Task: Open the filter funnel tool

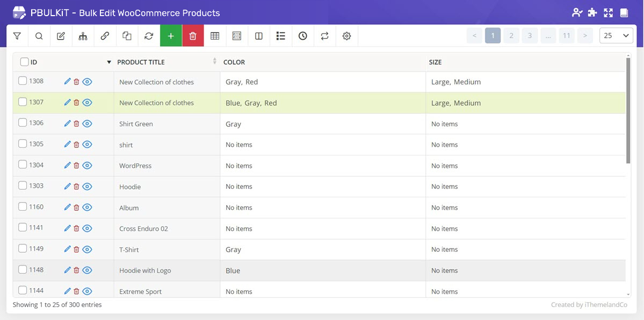Action: (x=17, y=36)
